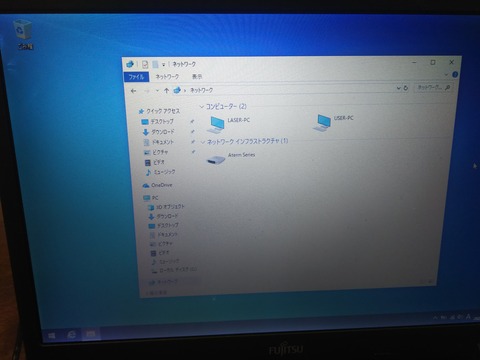Go up one level with the up arrow
Viewport: 480px width, 360px height.
click(x=166, y=90)
